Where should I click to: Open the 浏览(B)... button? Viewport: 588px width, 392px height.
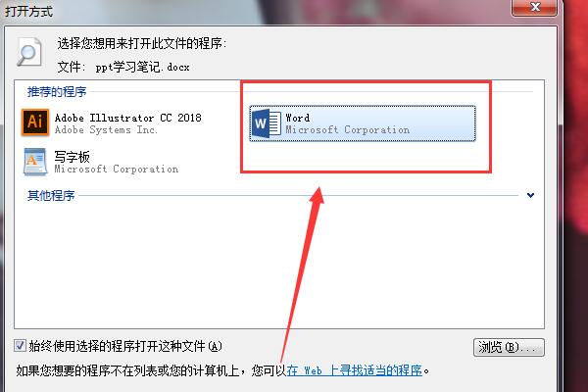click(x=509, y=347)
